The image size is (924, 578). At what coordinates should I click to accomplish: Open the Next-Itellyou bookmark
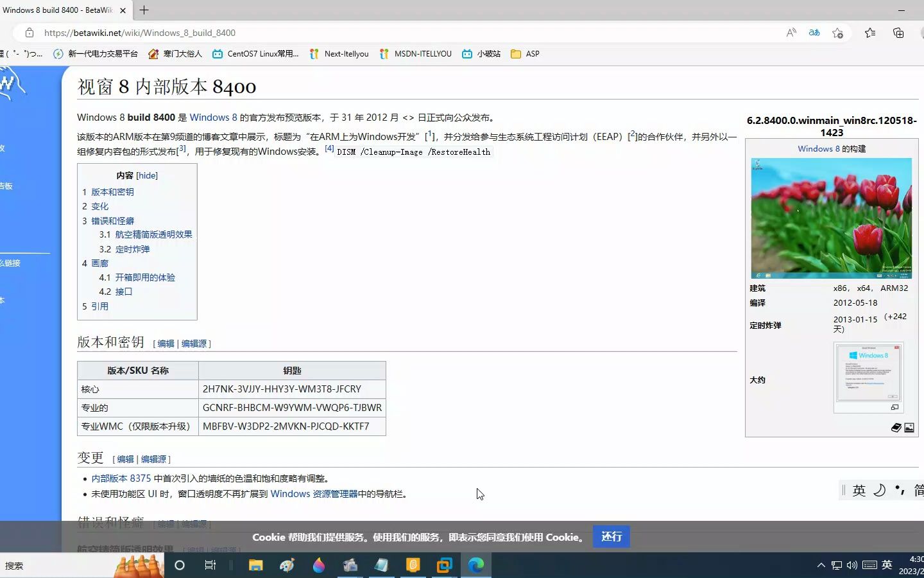339,54
